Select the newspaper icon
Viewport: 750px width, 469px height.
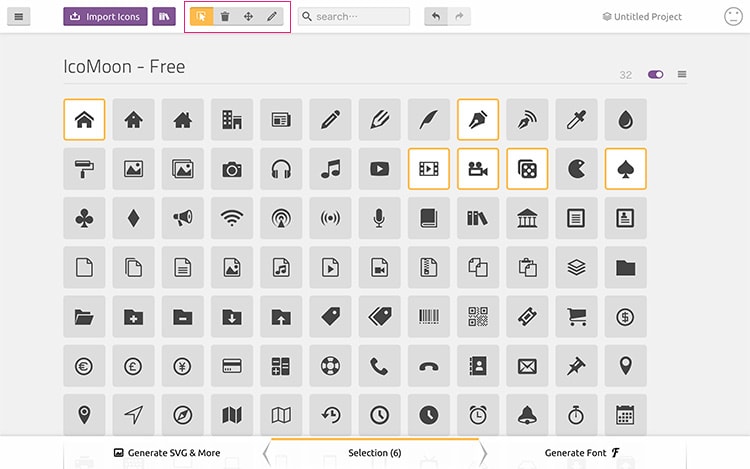[281, 120]
